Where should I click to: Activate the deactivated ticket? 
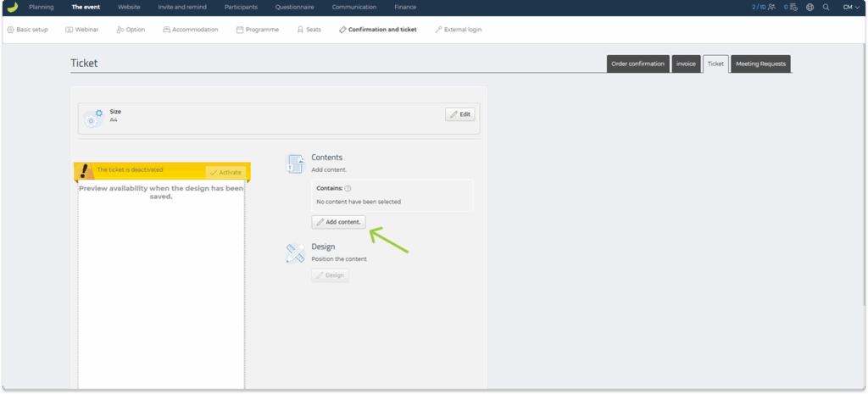pos(225,172)
